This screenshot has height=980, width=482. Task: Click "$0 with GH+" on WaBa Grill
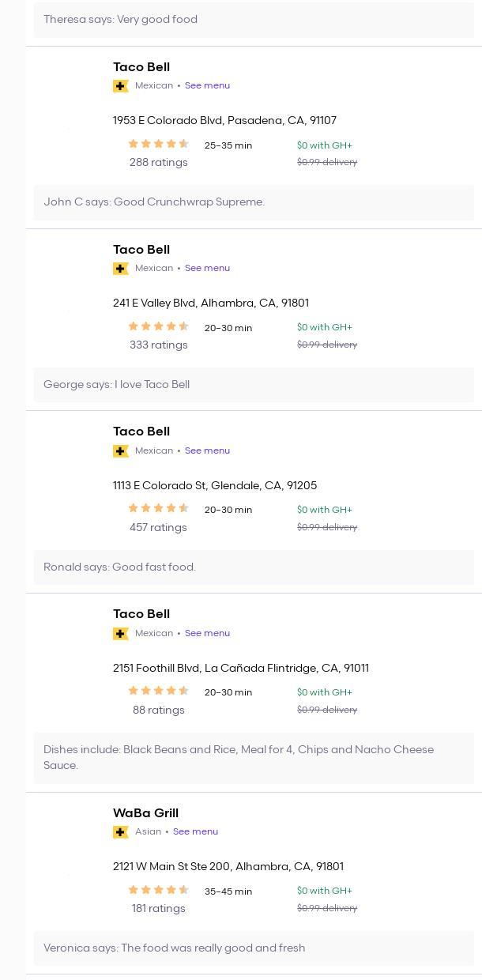325,891
